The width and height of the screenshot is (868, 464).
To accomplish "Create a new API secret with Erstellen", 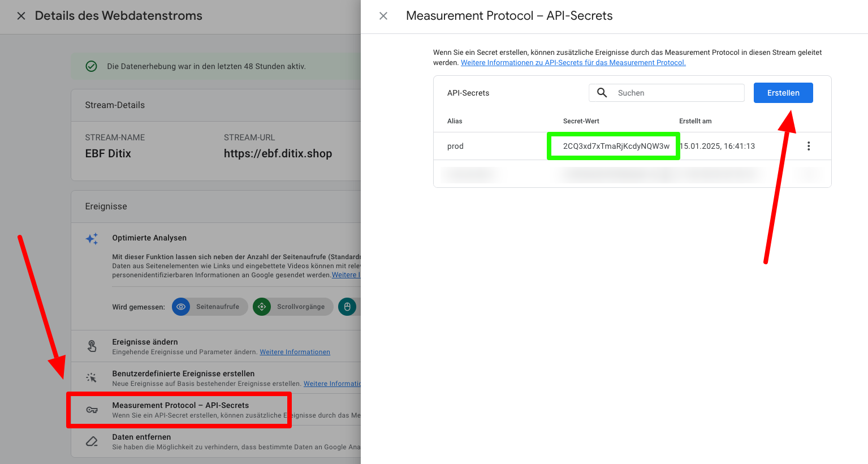I will 783,93.
